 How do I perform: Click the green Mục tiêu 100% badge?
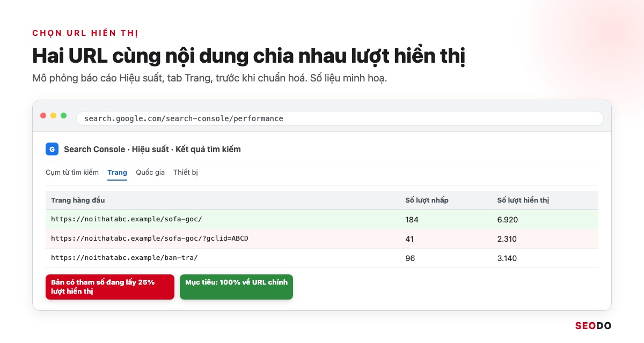point(236,287)
